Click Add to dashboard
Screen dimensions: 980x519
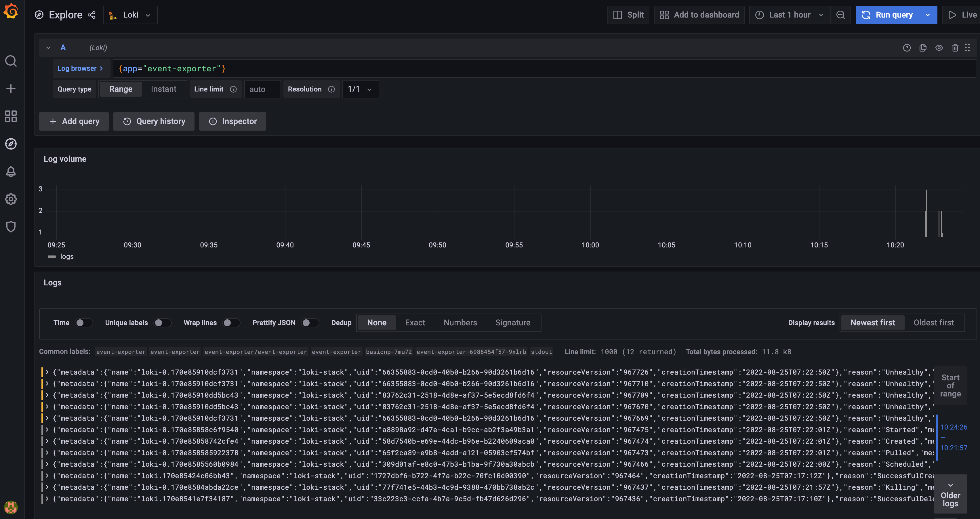(699, 15)
